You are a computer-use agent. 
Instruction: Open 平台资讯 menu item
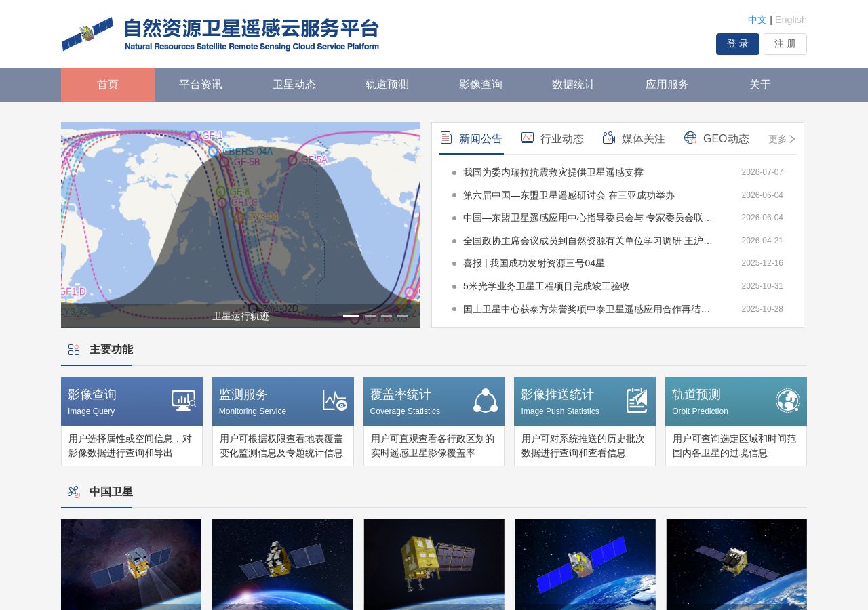pyautogui.click(x=201, y=85)
